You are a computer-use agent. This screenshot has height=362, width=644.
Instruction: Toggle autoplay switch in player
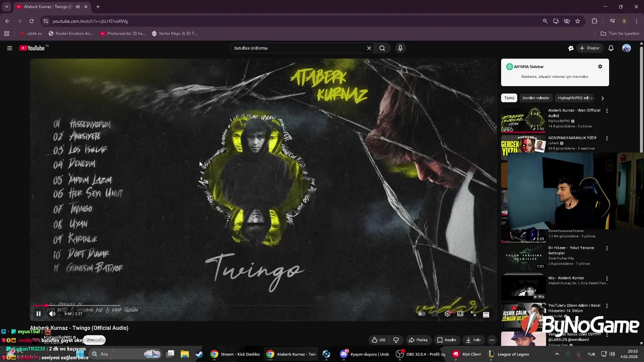pyautogui.click(x=422, y=314)
